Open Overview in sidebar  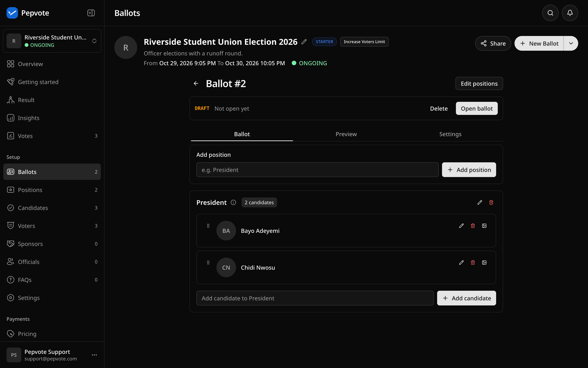point(52,64)
